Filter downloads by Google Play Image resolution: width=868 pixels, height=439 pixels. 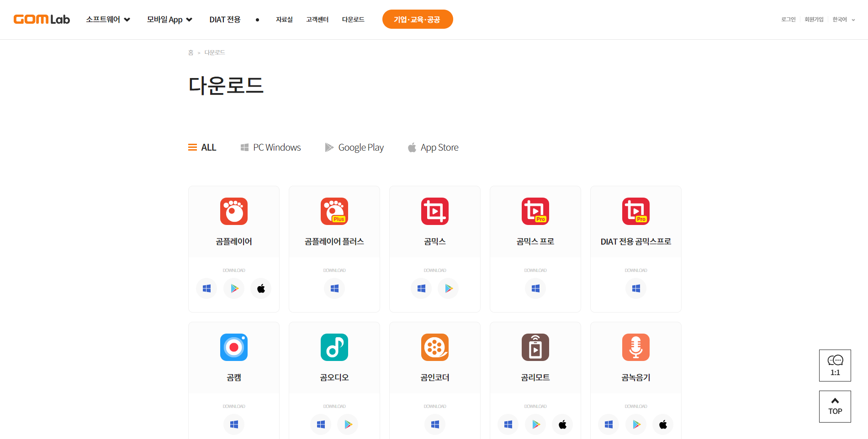click(x=354, y=147)
